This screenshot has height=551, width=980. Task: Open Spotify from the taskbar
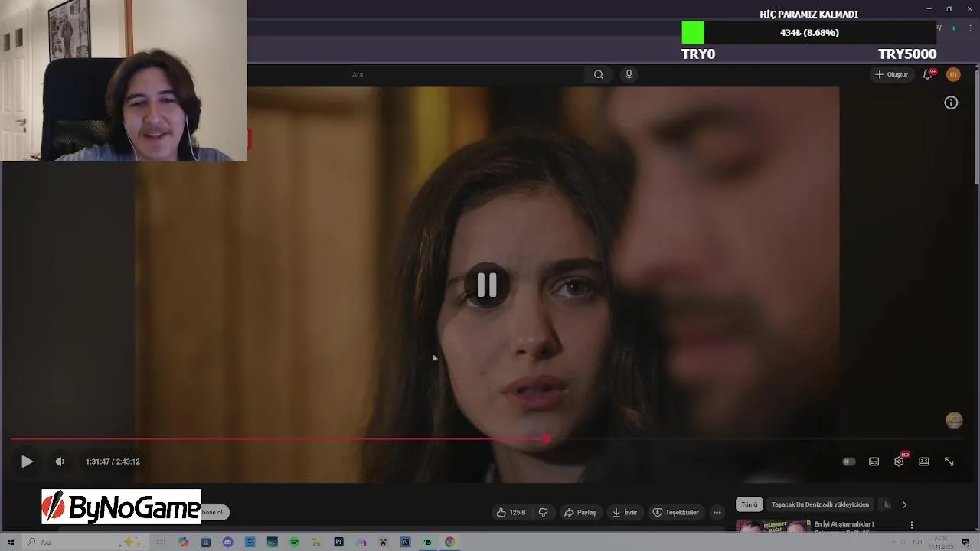(294, 542)
